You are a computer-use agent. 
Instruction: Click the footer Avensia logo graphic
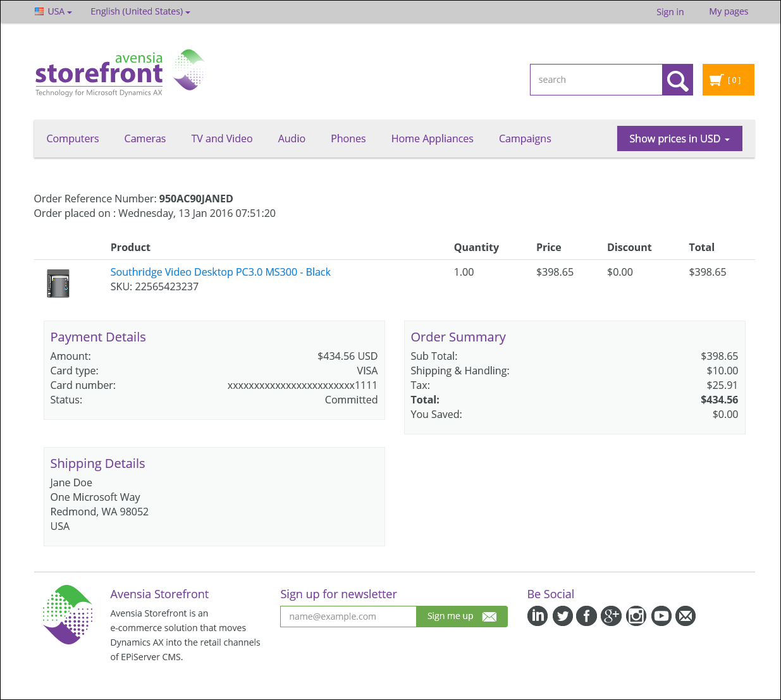pos(68,615)
